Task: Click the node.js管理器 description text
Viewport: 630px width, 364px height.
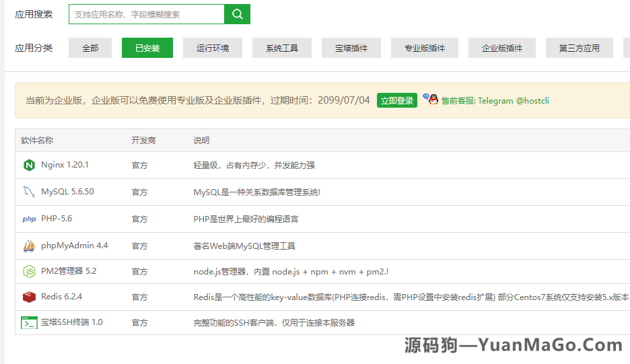Action: 291,272
